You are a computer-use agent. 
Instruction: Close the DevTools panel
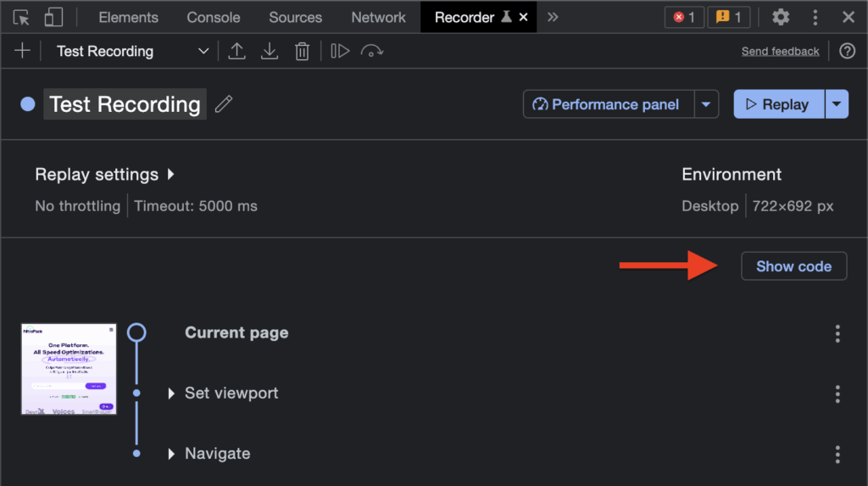[x=848, y=17]
